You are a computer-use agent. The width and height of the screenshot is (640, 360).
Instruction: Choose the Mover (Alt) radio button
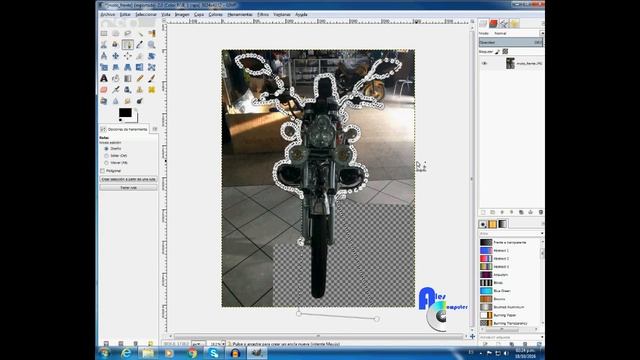point(107,162)
